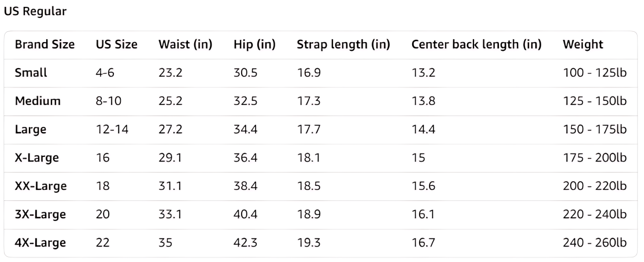The height and width of the screenshot is (262, 644).
Task: Click the "X-Large" row label
Action: [x=37, y=158]
